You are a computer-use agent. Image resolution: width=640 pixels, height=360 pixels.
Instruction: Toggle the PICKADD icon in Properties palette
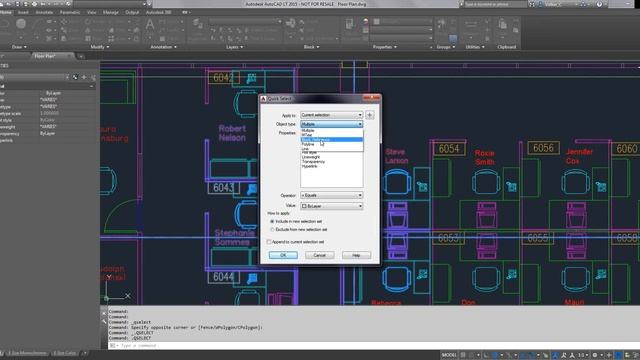pyautogui.click(x=76, y=77)
